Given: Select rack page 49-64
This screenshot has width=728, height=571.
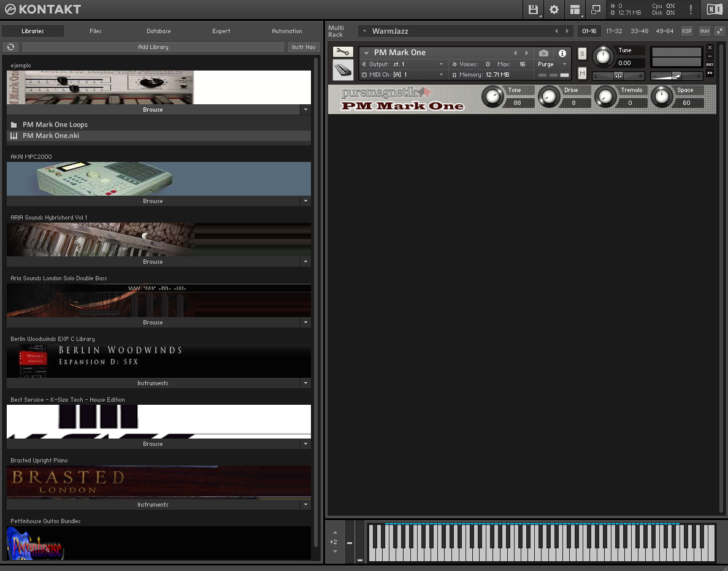Looking at the screenshot, I should [x=664, y=31].
